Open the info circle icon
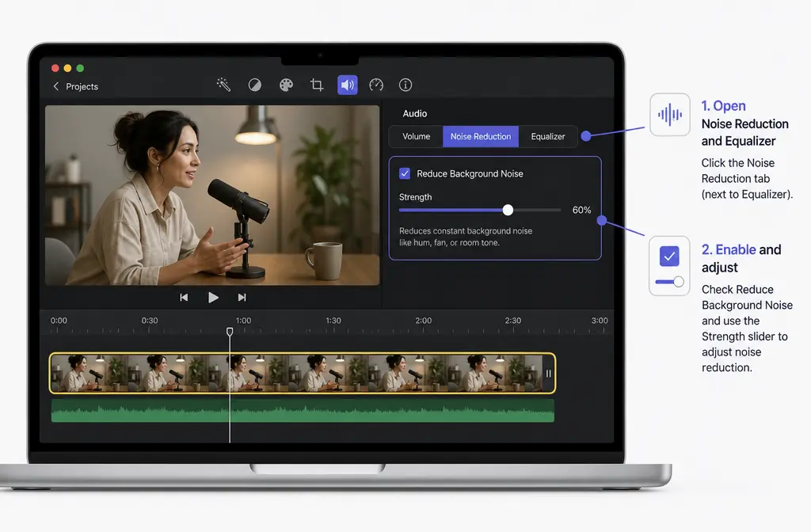 [x=405, y=85]
